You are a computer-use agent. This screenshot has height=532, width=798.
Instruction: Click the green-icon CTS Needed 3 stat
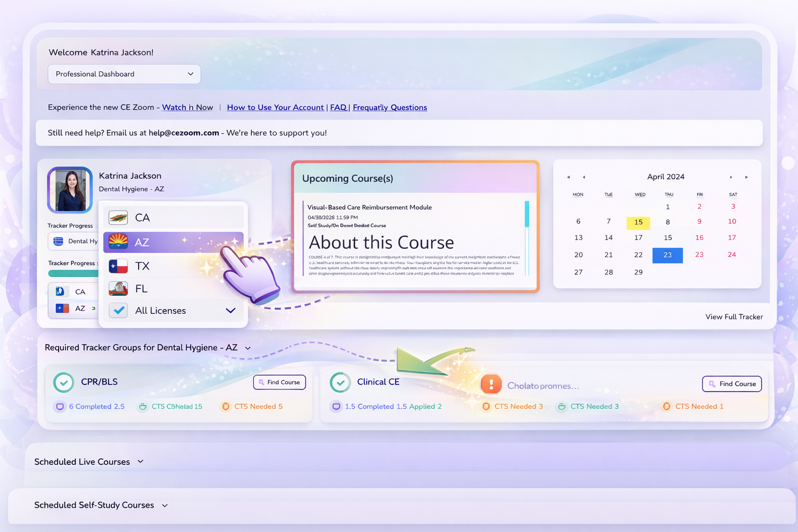(588, 406)
